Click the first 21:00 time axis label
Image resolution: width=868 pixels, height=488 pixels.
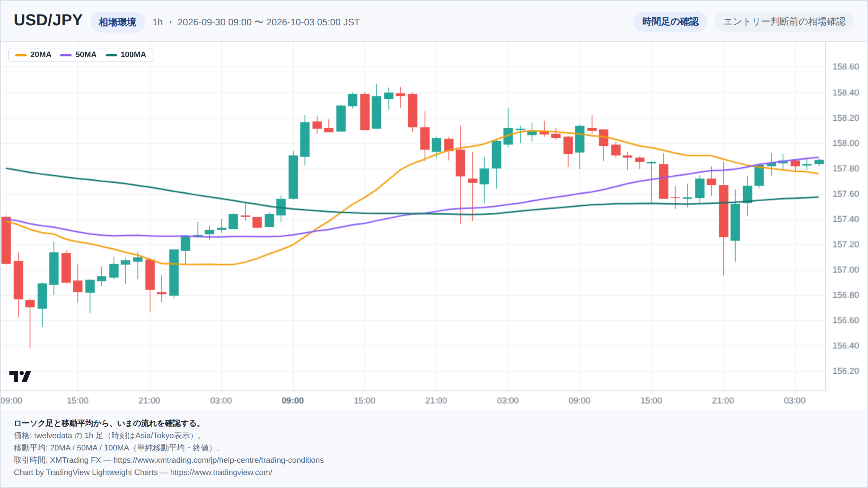pyautogui.click(x=149, y=401)
